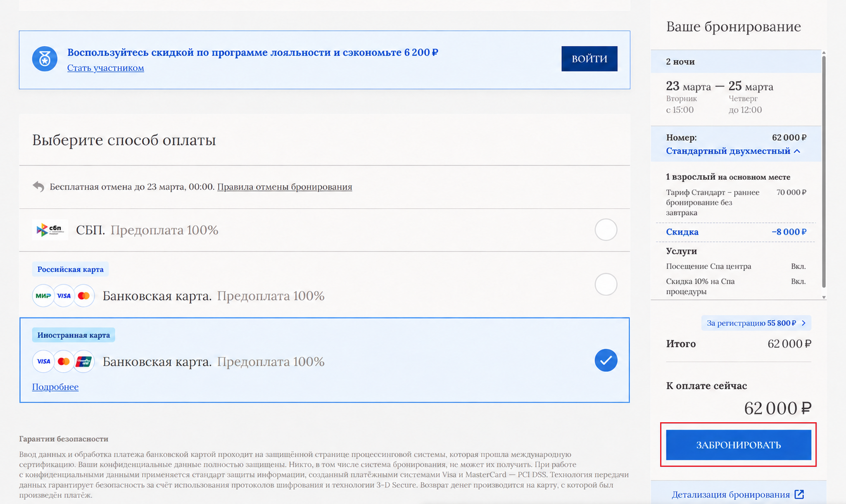
Task: Click the 23 марта check-in date
Action: coord(688,86)
